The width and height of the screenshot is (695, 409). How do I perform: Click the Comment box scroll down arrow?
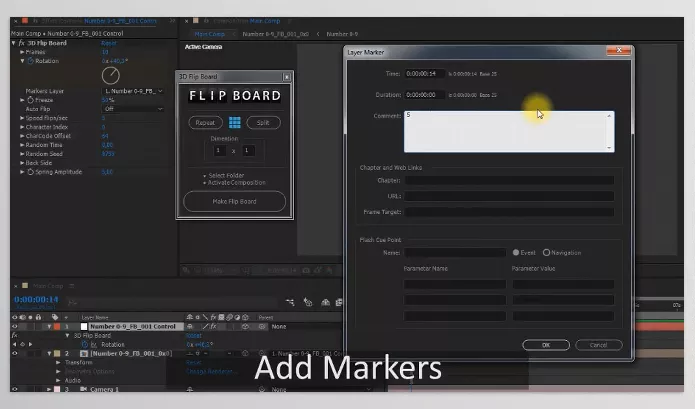coord(609,148)
